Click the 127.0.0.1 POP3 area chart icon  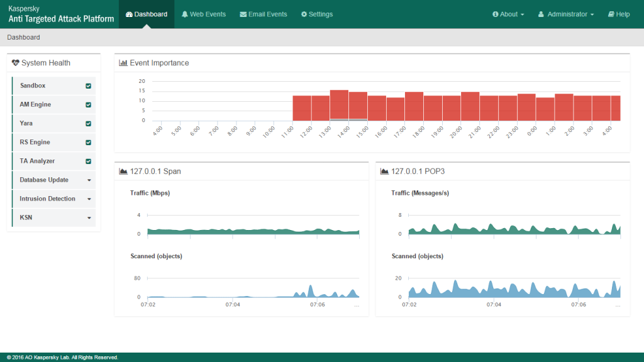(x=384, y=171)
